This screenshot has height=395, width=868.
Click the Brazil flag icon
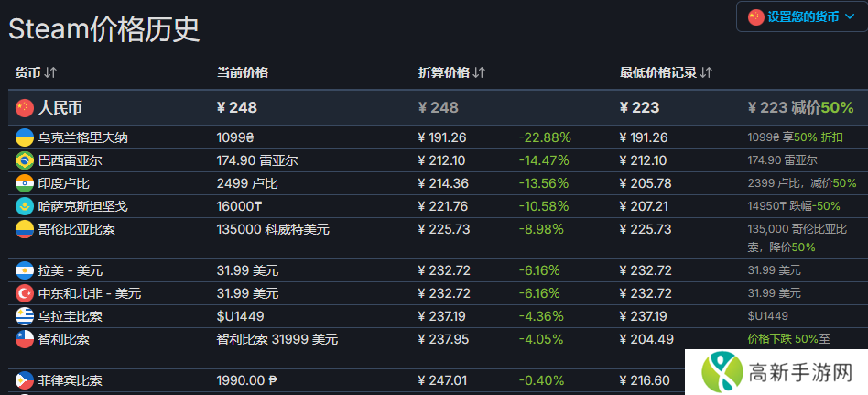pyautogui.click(x=24, y=161)
